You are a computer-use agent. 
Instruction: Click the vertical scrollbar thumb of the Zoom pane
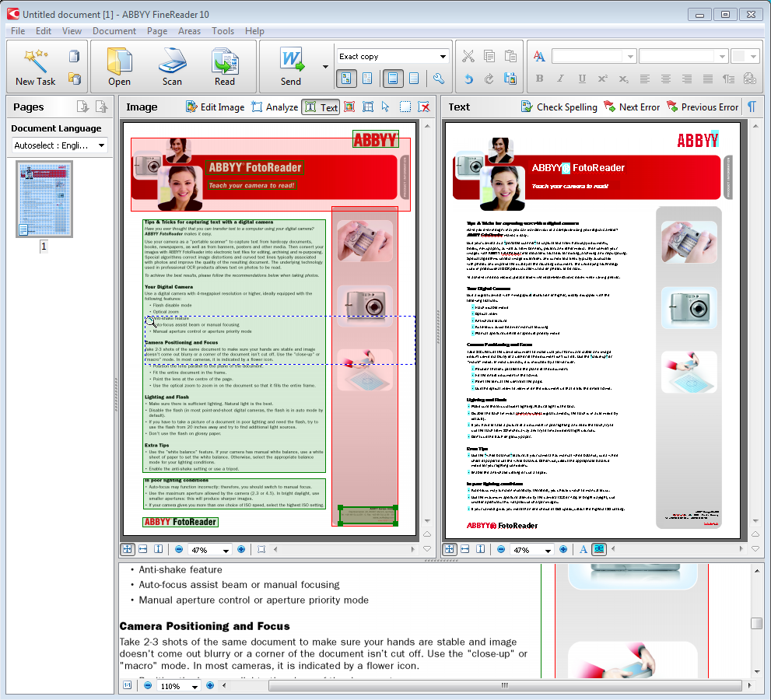point(756,623)
